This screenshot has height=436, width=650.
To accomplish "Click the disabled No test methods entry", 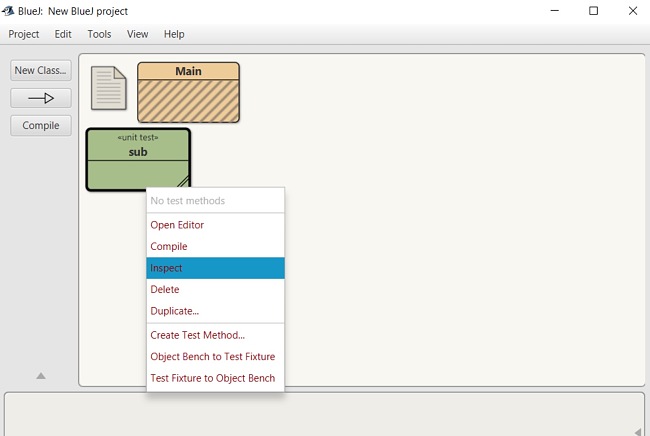I will tap(216, 201).
